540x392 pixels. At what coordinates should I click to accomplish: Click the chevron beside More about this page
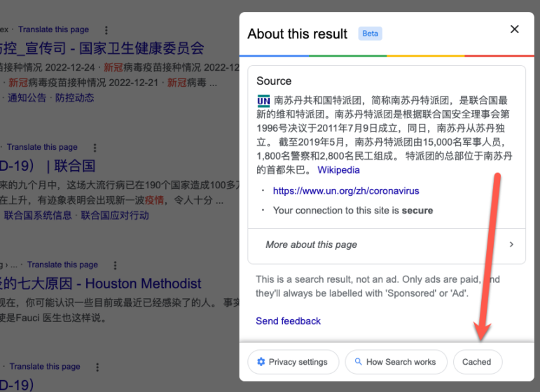click(x=511, y=244)
